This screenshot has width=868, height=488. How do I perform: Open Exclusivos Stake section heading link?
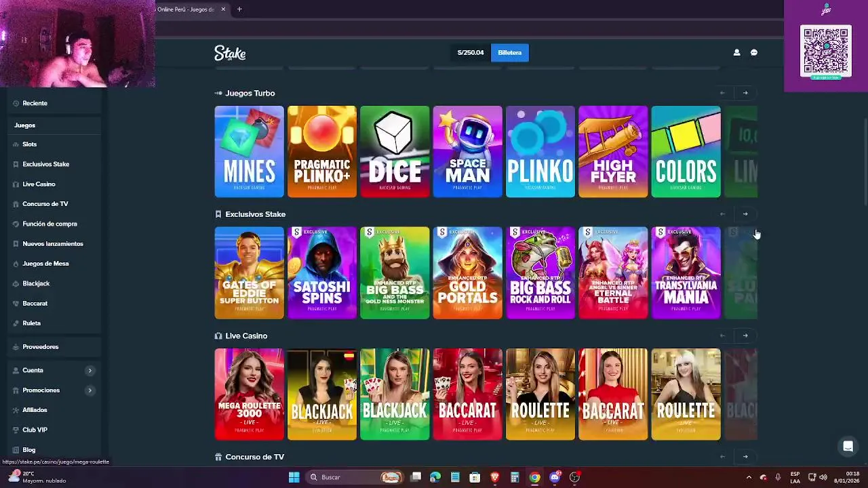pyautogui.click(x=255, y=214)
